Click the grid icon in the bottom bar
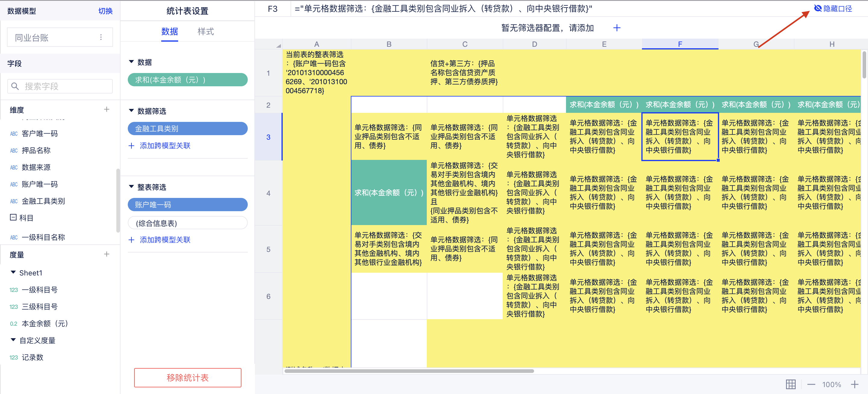This screenshot has height=394, width=868. click(x=791, y=384)
